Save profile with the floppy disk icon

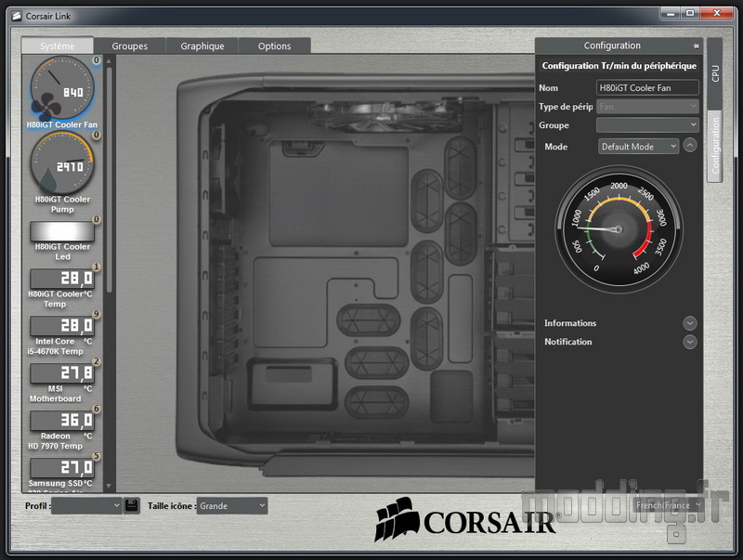coord(131,505)
